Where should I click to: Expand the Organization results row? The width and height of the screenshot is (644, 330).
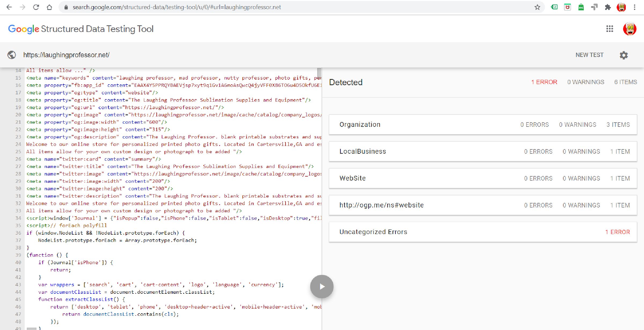tap(483, 125)
